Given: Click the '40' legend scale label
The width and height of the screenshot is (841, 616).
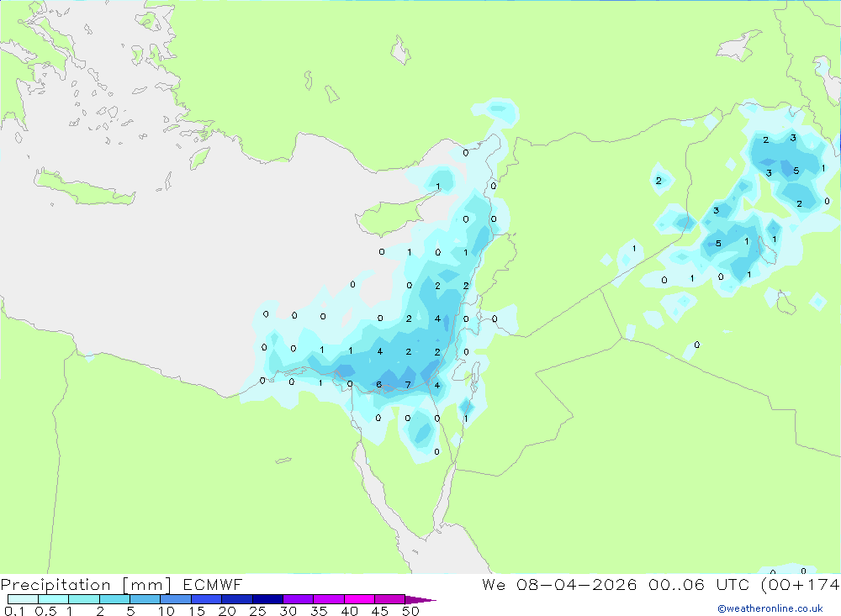Looking at the screenshot, I should (350, 611).
